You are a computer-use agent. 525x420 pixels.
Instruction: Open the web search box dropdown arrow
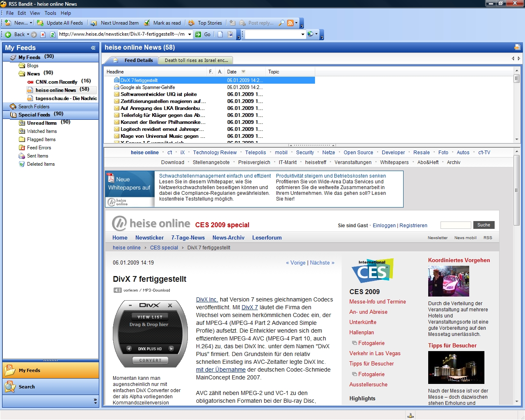pos(303,34)
